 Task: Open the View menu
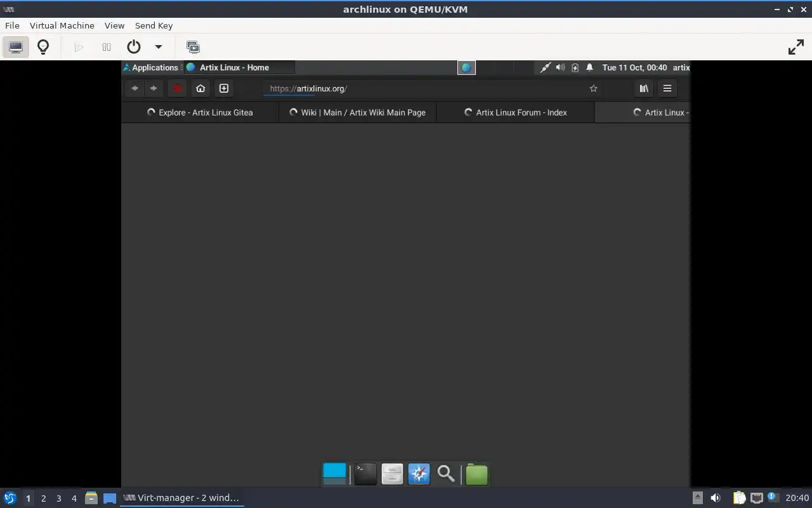point(114,25)
